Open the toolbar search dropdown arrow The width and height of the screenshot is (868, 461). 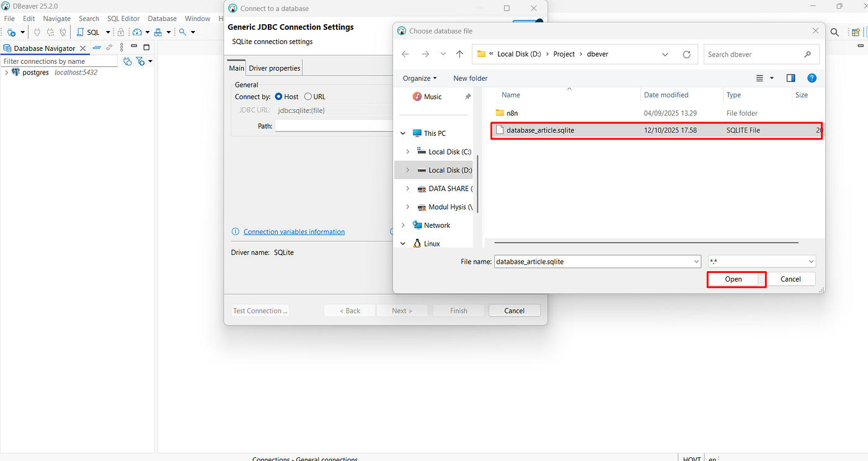pyautogui.click(x=193, y=32)
